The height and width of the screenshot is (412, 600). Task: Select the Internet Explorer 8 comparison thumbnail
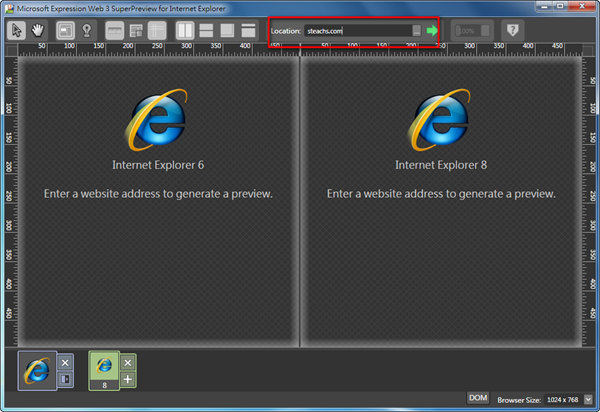point(104,370)
